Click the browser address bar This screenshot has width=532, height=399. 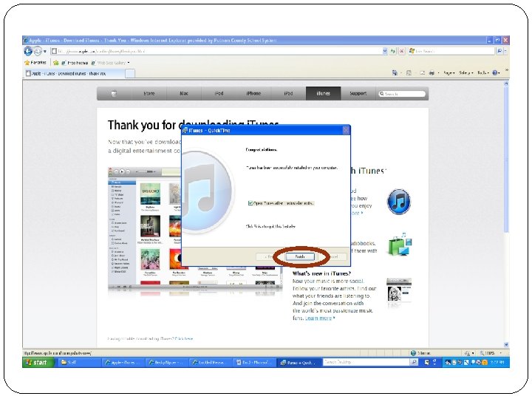click(216, 51)
